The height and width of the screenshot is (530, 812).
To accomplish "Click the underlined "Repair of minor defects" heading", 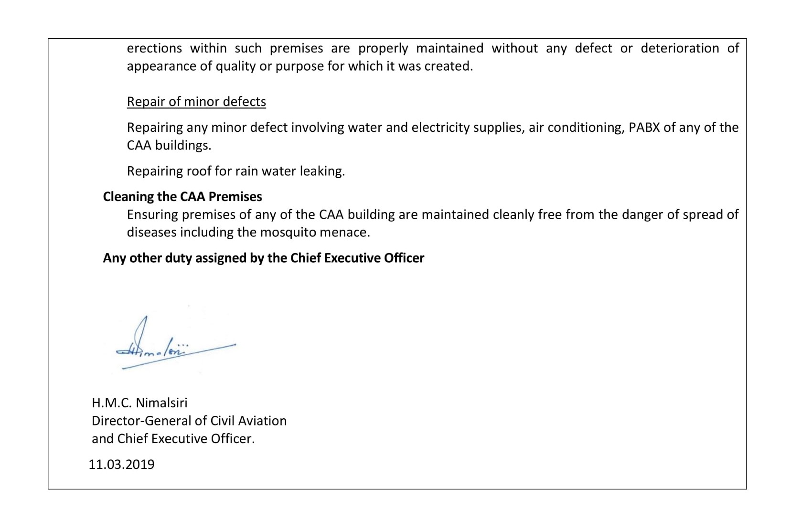I will 196,102.
